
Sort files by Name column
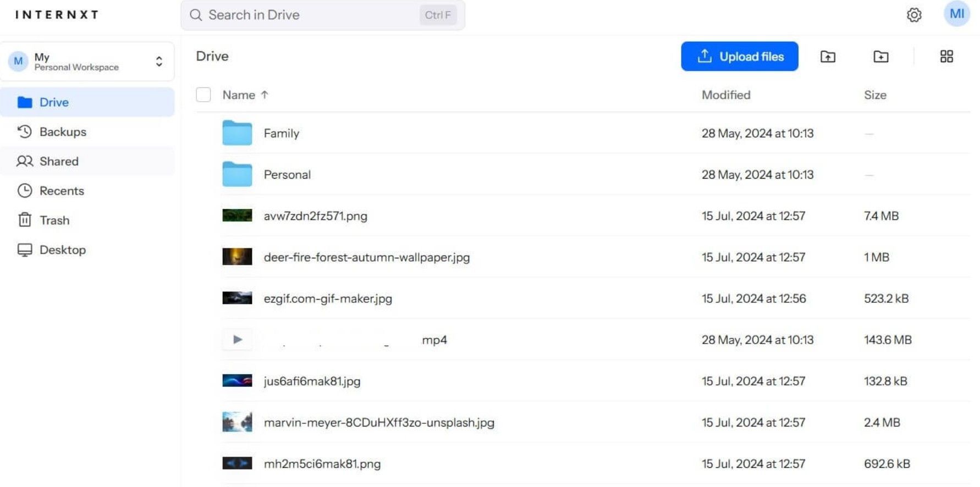click(239, 95)
